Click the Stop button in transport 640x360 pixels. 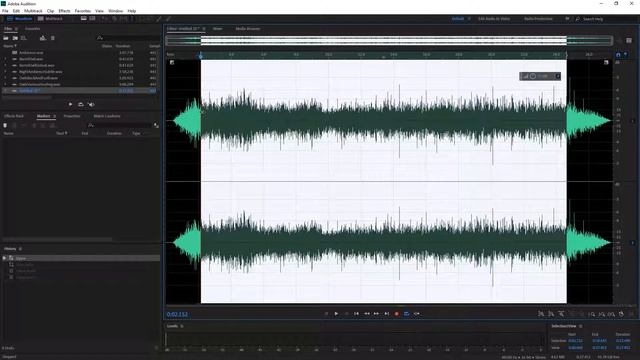click(326, 314)
